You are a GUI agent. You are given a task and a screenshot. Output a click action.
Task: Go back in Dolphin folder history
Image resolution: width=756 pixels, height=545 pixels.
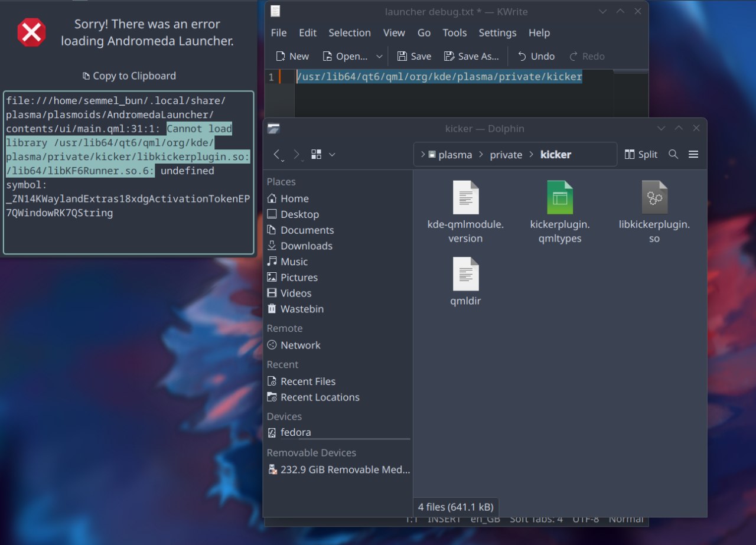point(278,155)
